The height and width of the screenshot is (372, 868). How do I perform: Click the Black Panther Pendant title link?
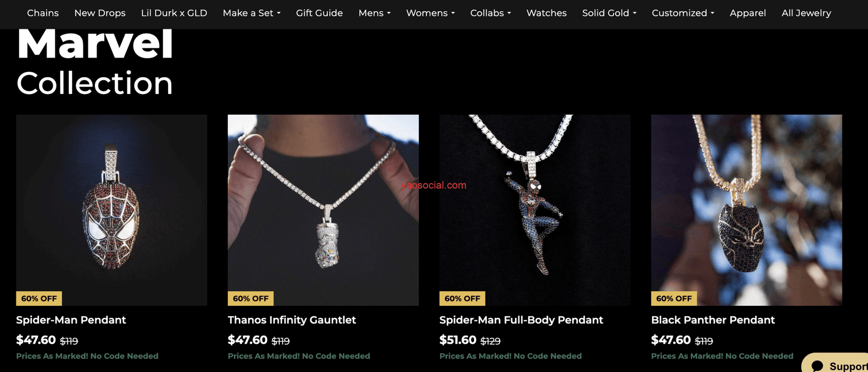(x=713, y=320)
